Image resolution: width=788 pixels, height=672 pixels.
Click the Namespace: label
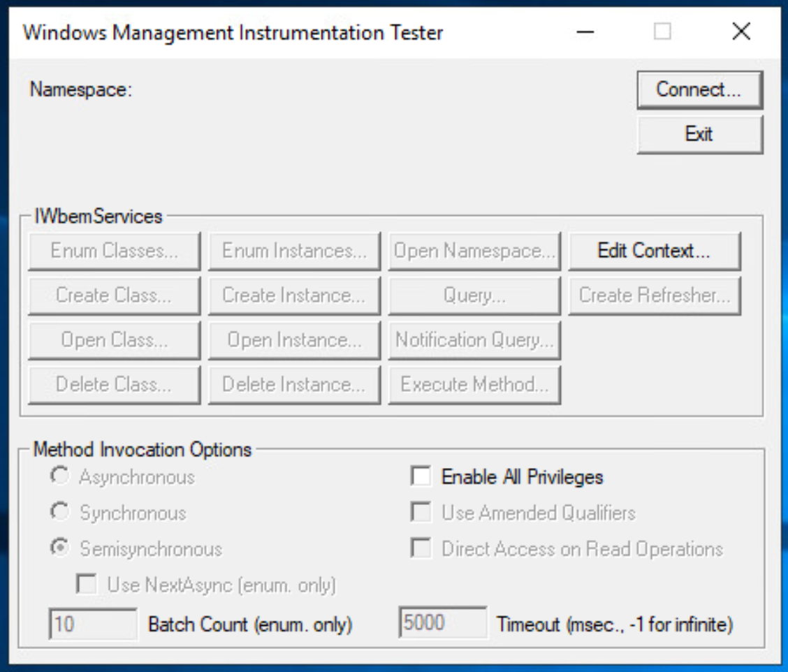[81, 89]
